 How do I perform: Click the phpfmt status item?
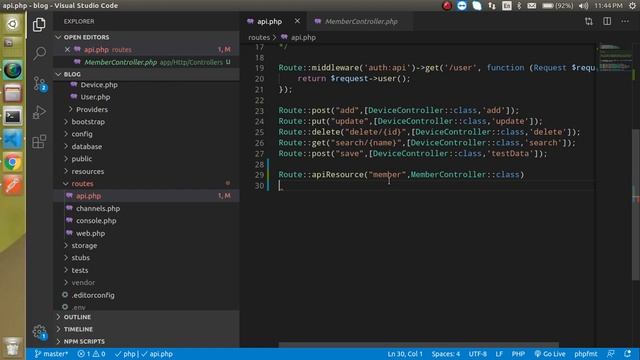(585, 354)
